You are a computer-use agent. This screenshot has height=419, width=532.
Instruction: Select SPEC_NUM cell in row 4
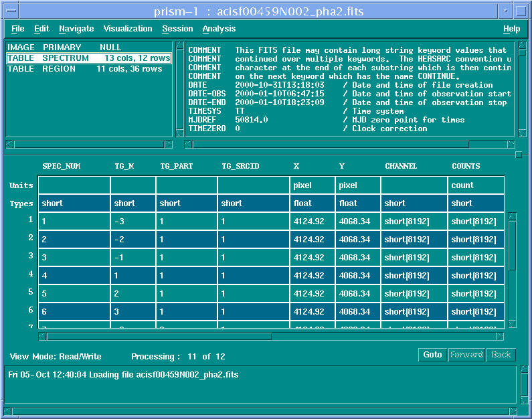pos(74,276)
